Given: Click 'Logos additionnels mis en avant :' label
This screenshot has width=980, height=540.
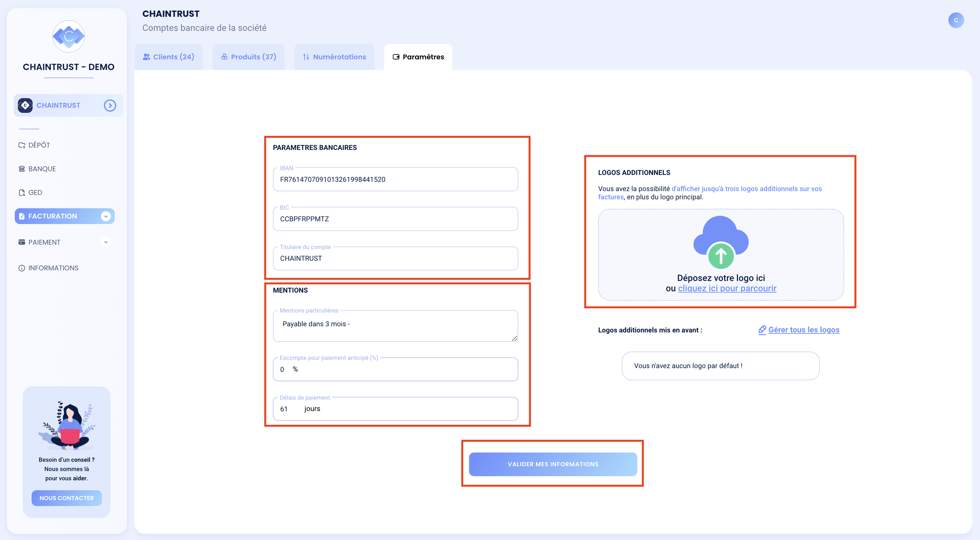Looking at the screenshot, I should [x=650, y=330].
